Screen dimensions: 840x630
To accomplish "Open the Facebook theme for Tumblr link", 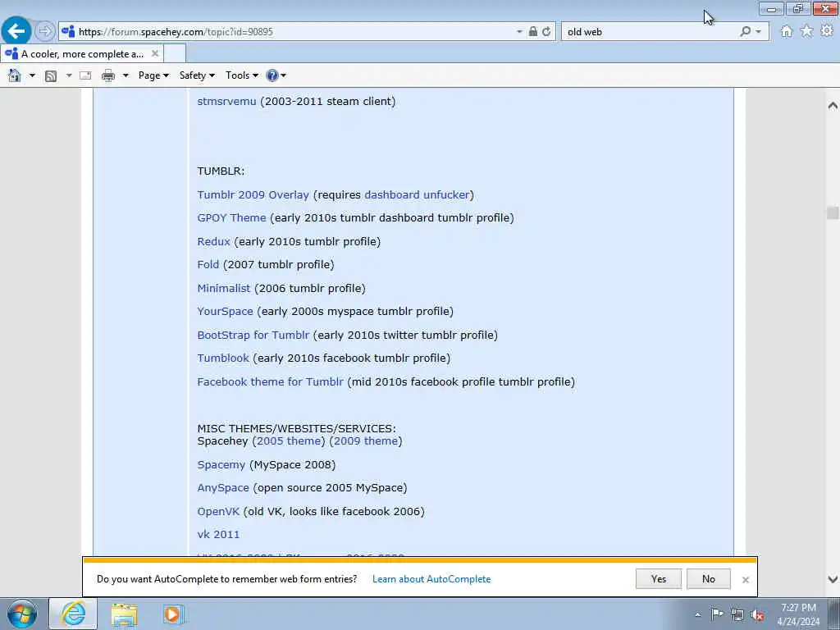I will click(270, 382).
